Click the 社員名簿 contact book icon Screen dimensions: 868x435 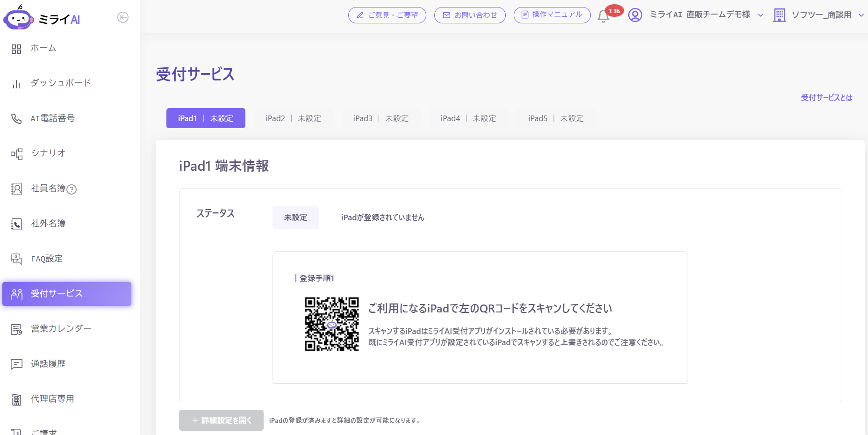(16, 189)
